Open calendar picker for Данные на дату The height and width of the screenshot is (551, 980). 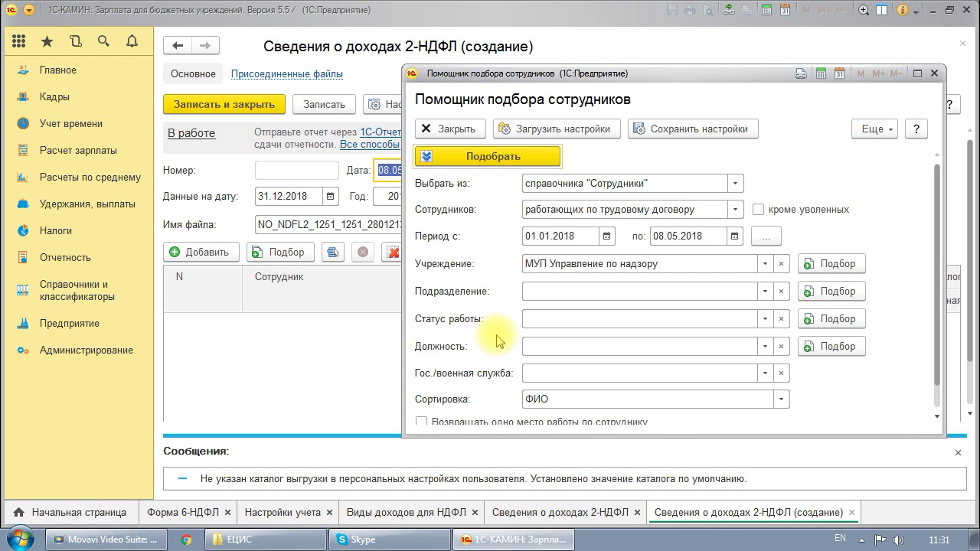[x=330, y=197]
